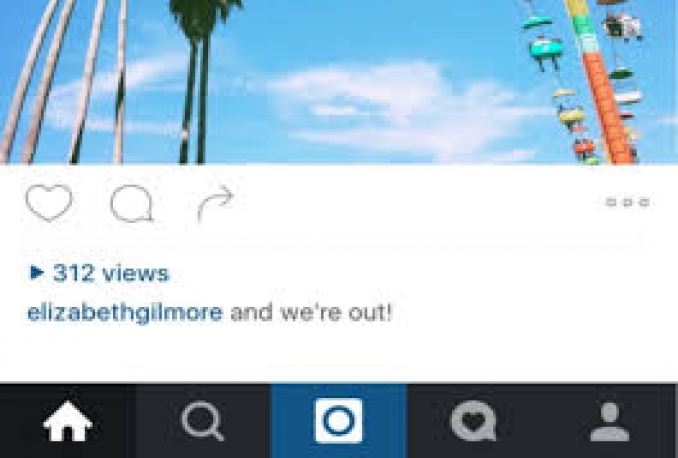Viewport: 678px width, 458px height.
Task: View the 312 views count
Action: (x=111, y=273)
